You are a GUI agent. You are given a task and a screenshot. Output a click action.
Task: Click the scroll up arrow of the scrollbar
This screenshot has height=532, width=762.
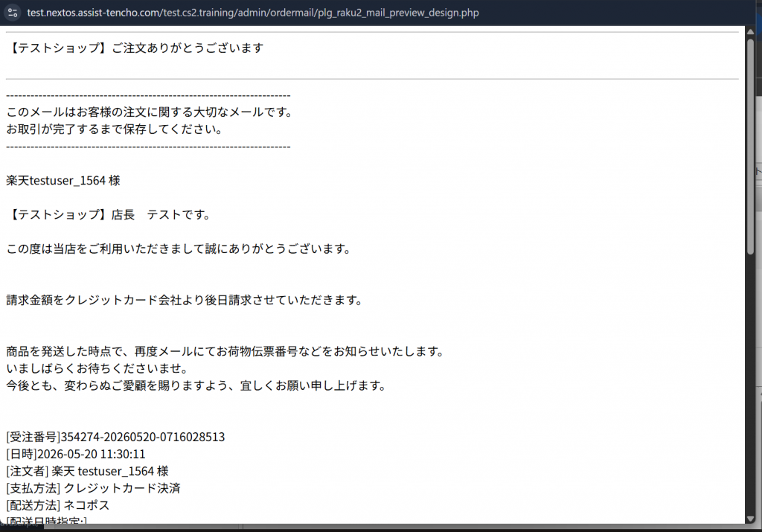tap(750, 31)
